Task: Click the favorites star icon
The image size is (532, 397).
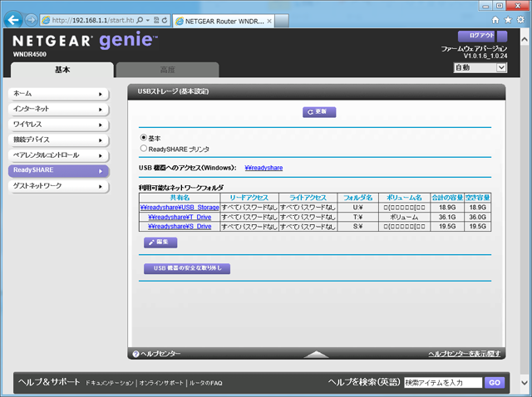Action: 508,18
